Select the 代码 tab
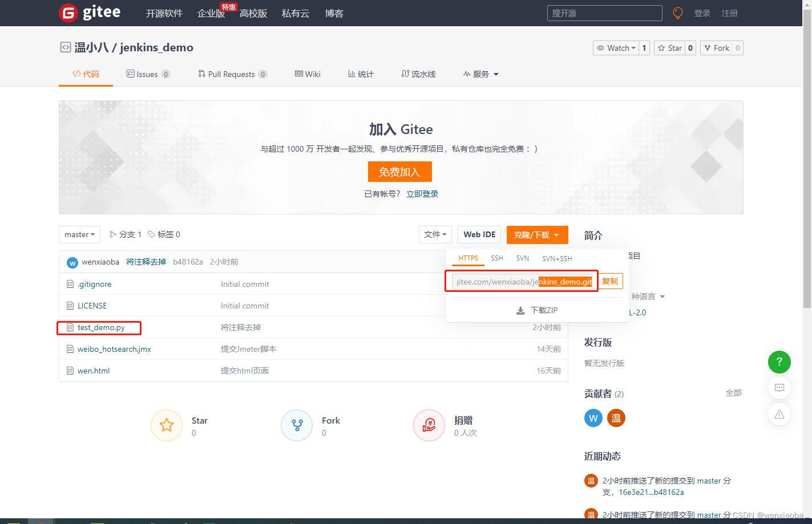The height and width of the screenshot is (524, 812). [x=86, y=74]
